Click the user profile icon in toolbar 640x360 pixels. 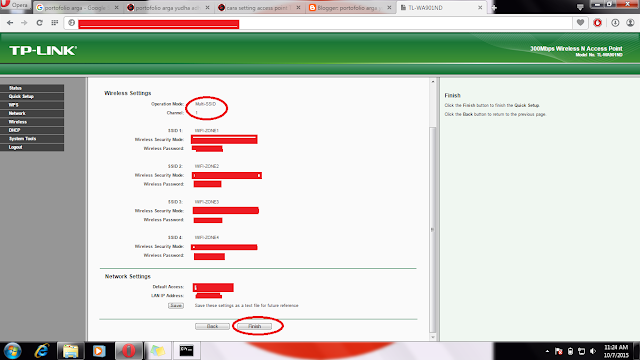point(631,23)
